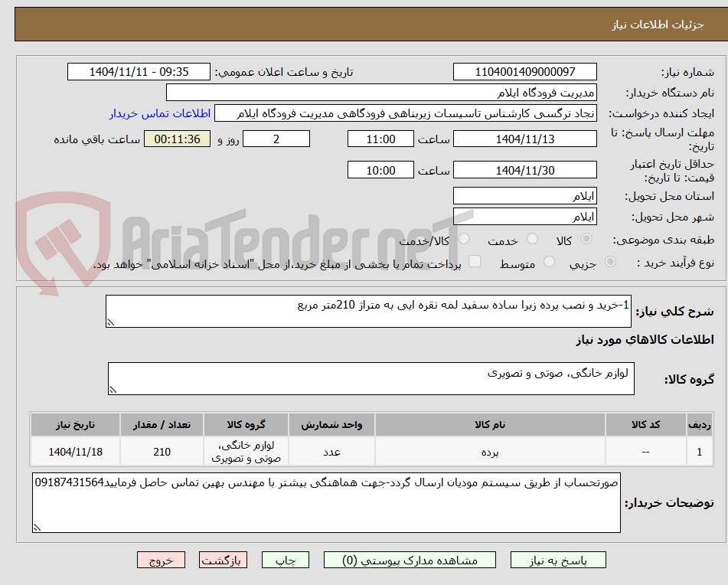Click delivery province field ایلام
This screenshot has width=728, height=585.
tap(524, 196)
